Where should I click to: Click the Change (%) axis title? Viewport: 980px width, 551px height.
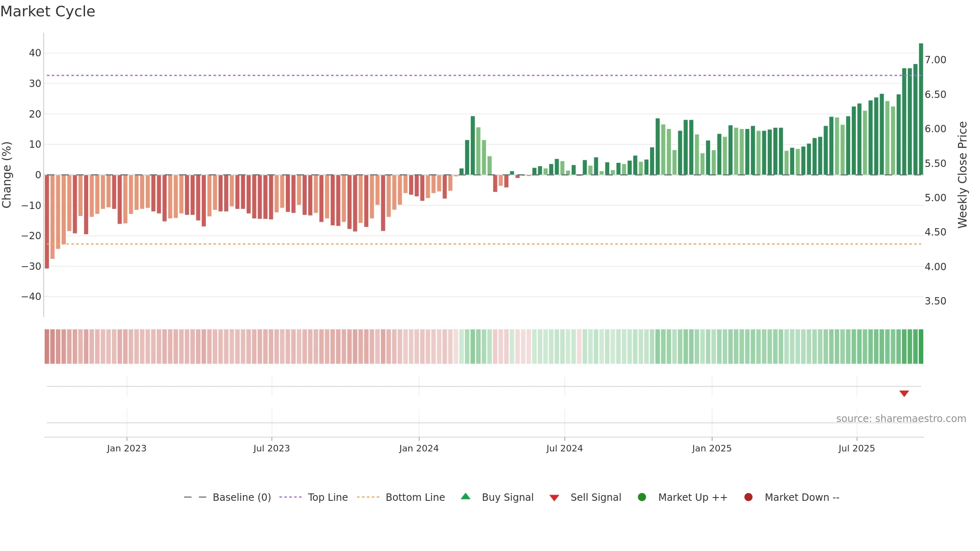point(7,175)
